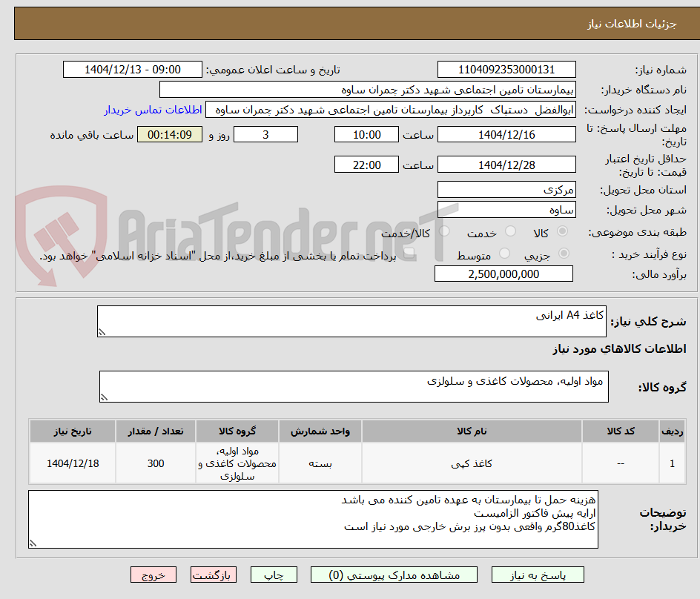Viewport: 700px width, 599px height.
Task: Click the response deadline date 1404/12/16
Action: click(506, 134)
